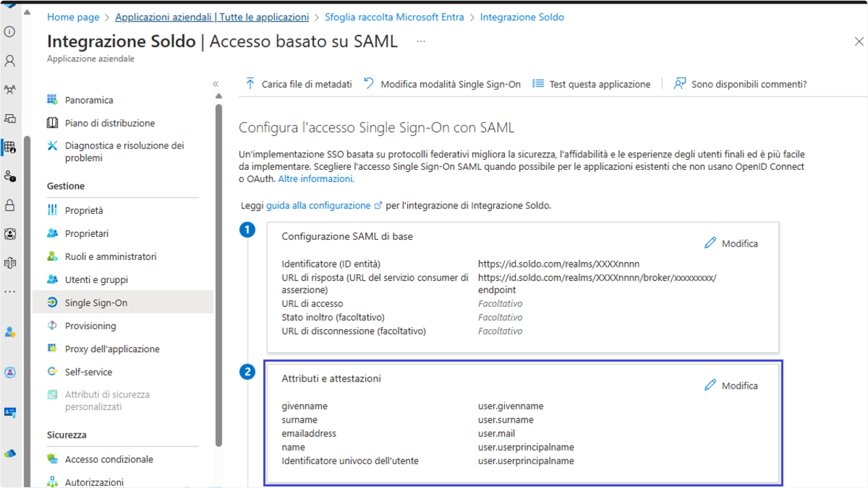
Task: Open the more options ellipsis beside title
Action: (x=421, y=41)
